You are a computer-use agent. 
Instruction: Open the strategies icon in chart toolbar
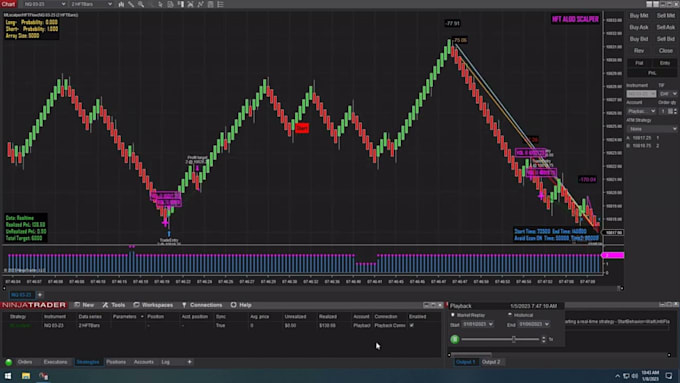[200, 4]
